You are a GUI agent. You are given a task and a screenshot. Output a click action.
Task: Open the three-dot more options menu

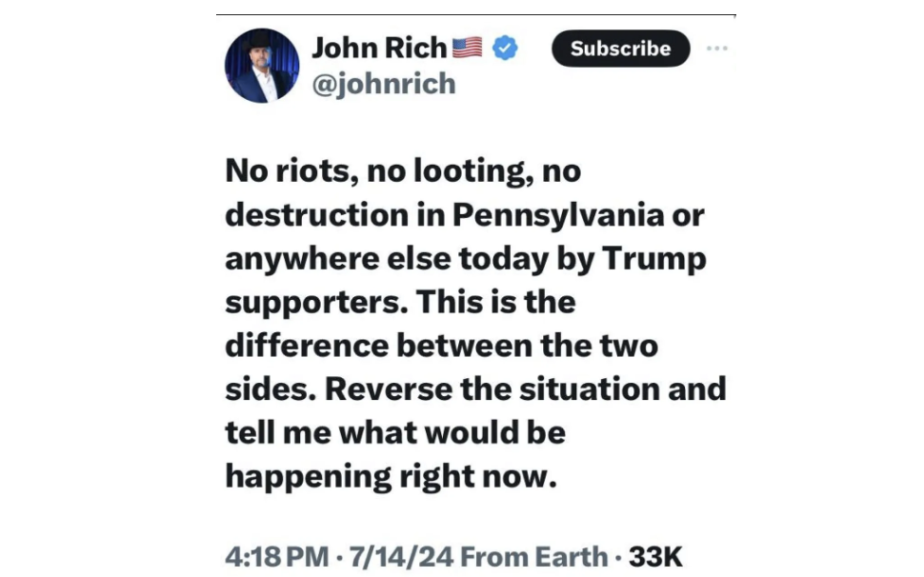point(717,49)
